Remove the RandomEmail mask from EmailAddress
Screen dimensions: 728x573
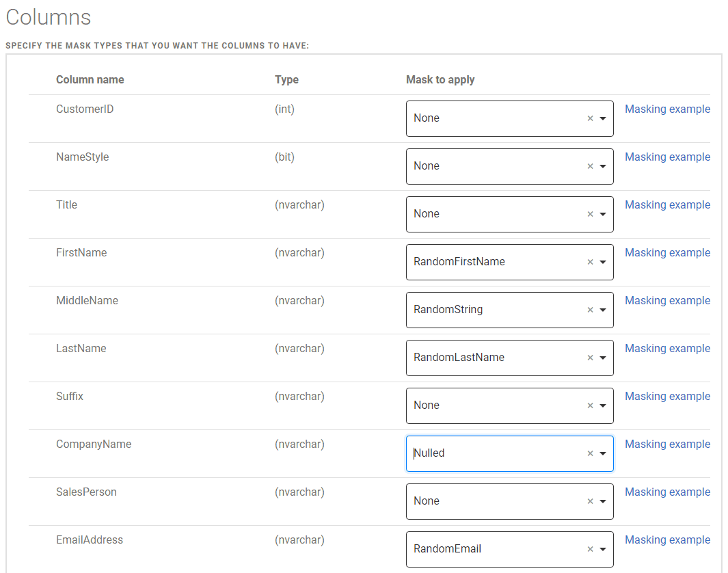point(589,549)
